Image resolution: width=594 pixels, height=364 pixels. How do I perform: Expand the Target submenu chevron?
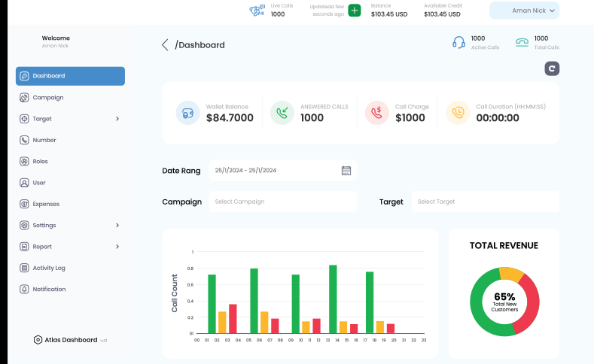tap(117, 119)
